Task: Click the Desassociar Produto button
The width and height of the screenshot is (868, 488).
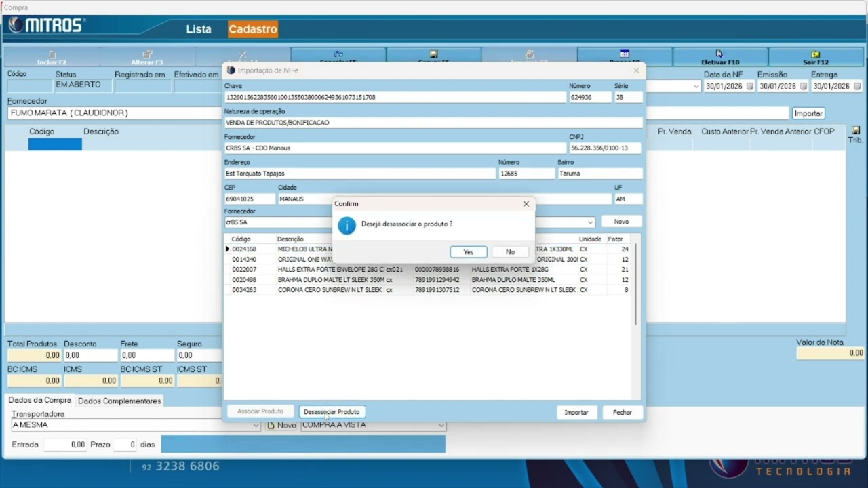Action: coord(332,411)
